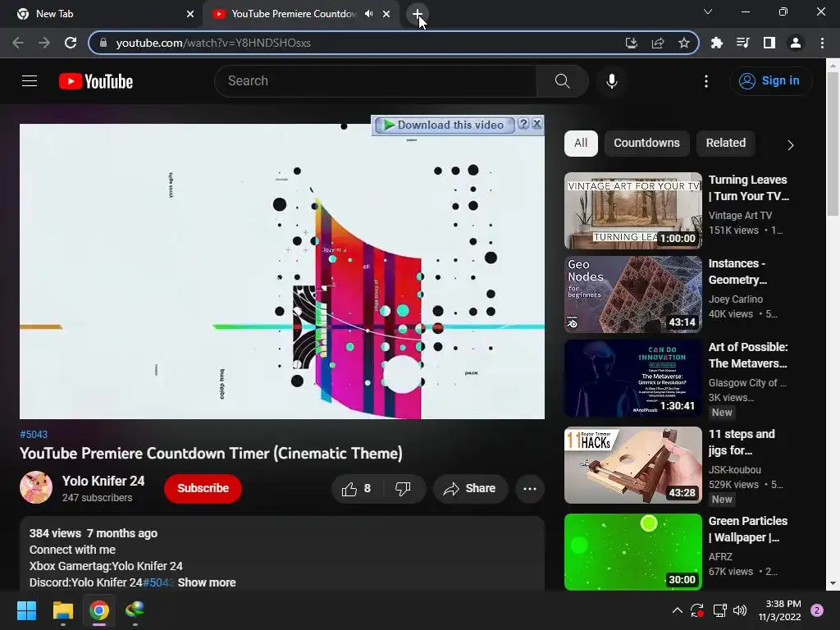The width and height of the screenshot is (840, 630).
Task: Open help for Download this video bar
Action: 523,125
